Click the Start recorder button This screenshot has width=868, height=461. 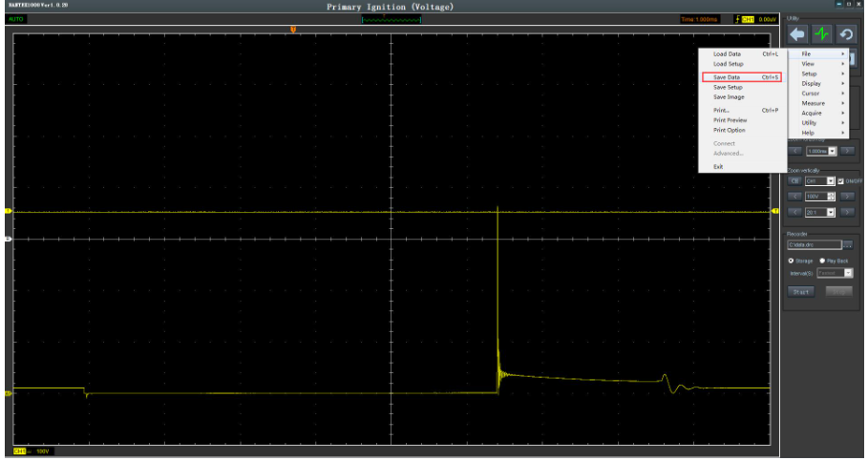[x=801, y=292]
